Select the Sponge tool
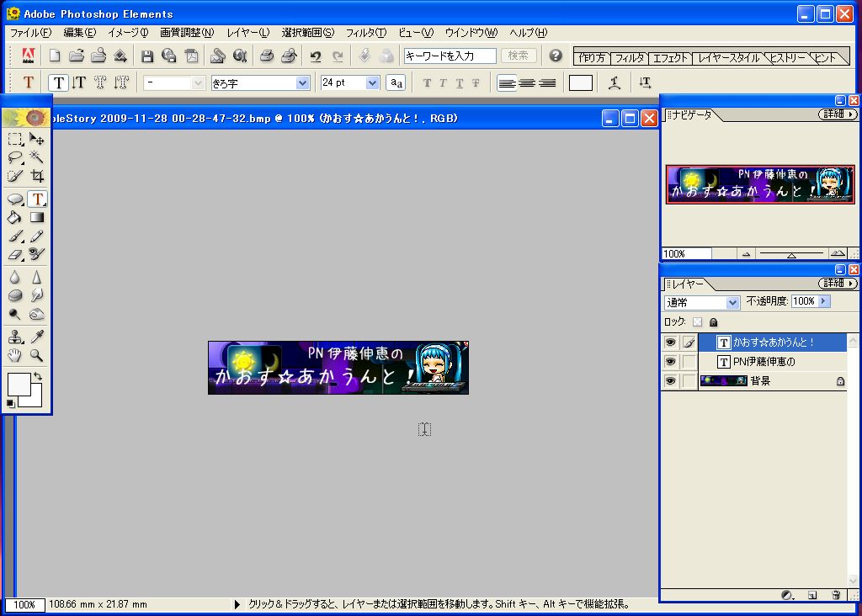 pos(15,295)
